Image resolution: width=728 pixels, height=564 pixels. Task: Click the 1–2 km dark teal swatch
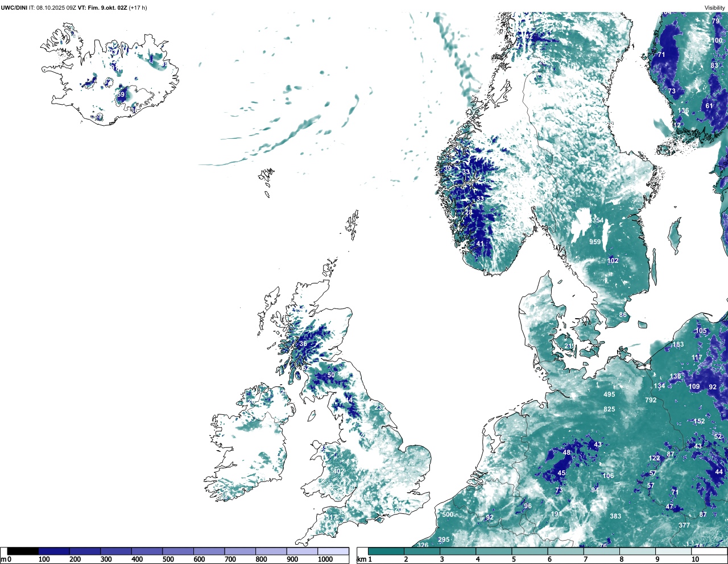click(386, 551)
